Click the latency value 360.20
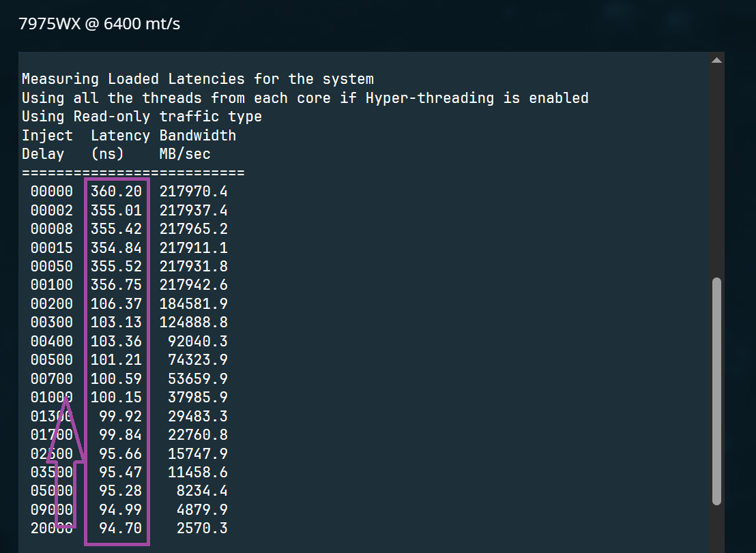This screenshot has height=553, width=756. 116,192
